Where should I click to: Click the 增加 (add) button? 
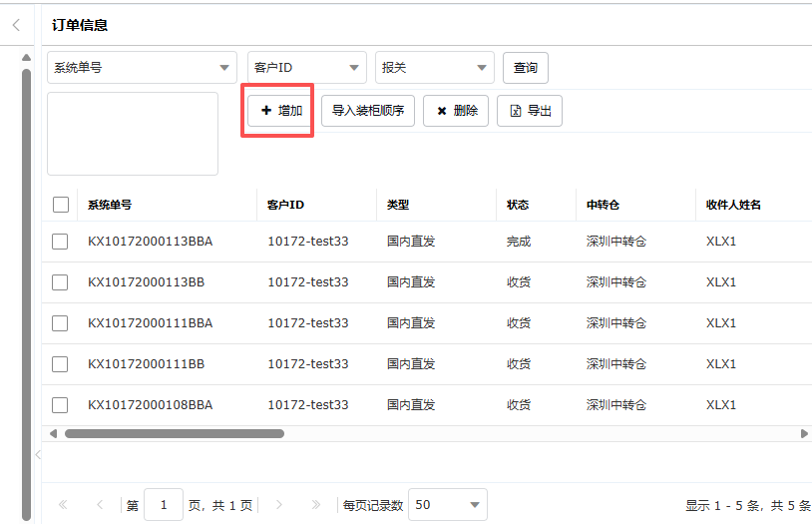[x=280, y=111]
